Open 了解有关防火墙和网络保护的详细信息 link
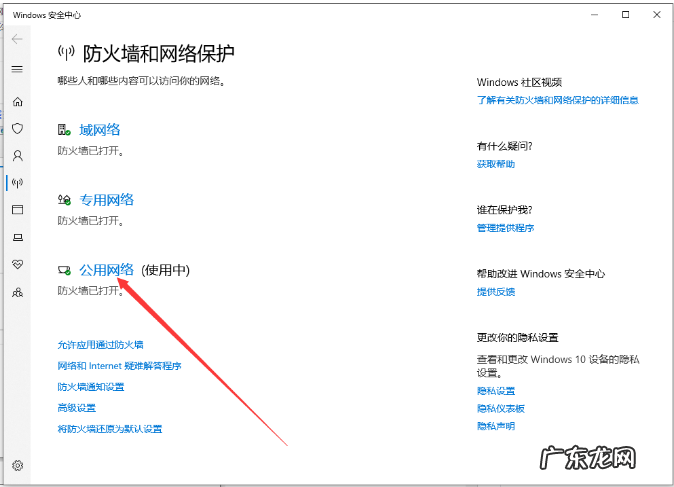Image resolution: width=674 pixels, height=487 pixels. (x=558, y=100)
